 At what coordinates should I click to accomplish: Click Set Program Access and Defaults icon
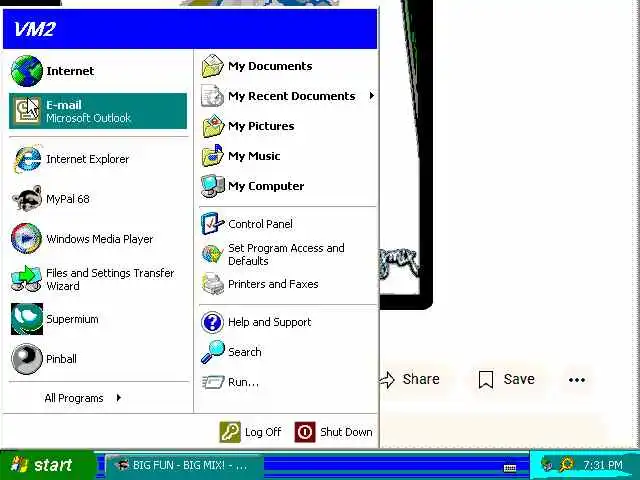click(213, 254)
